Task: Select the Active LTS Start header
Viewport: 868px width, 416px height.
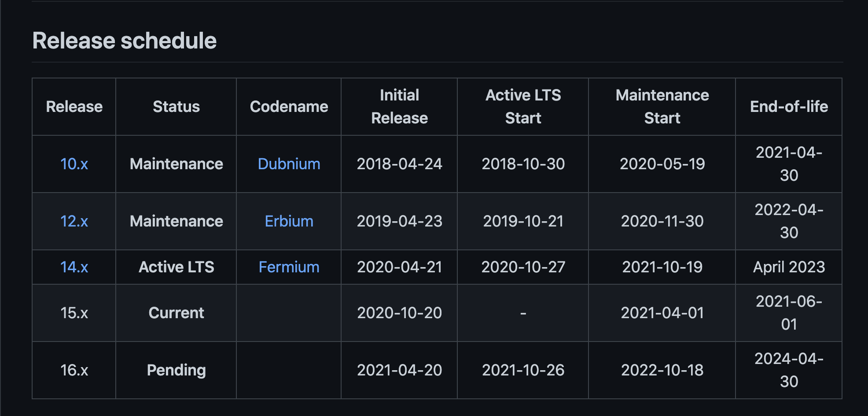Action: click(523, 107)
